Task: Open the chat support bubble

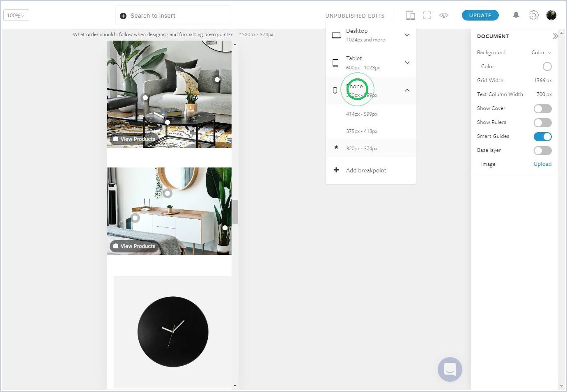Action: coord(450,369)
